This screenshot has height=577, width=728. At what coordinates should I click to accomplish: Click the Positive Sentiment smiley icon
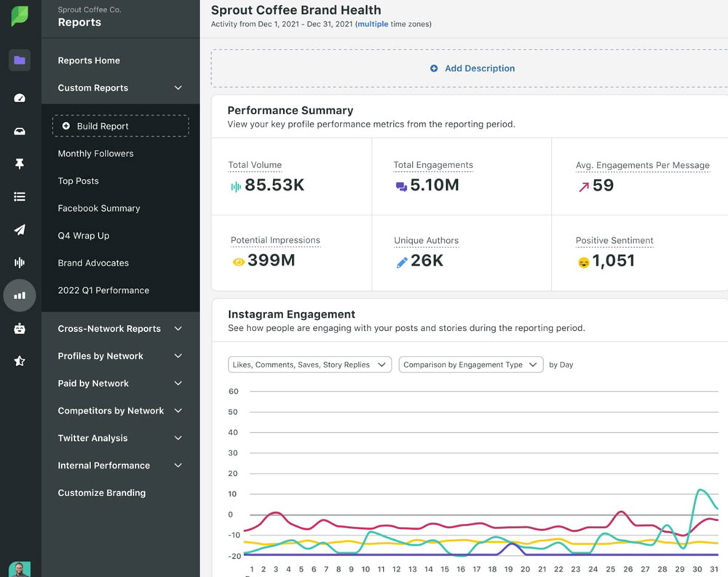(x=584, y=263)
